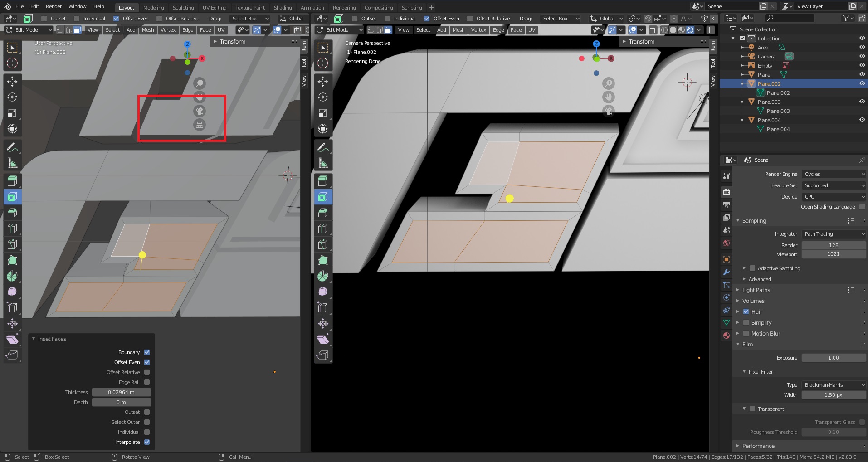Activate the Spin tool in left viewport
Viewport: 868px width, 462px height.
coord(12,276)
